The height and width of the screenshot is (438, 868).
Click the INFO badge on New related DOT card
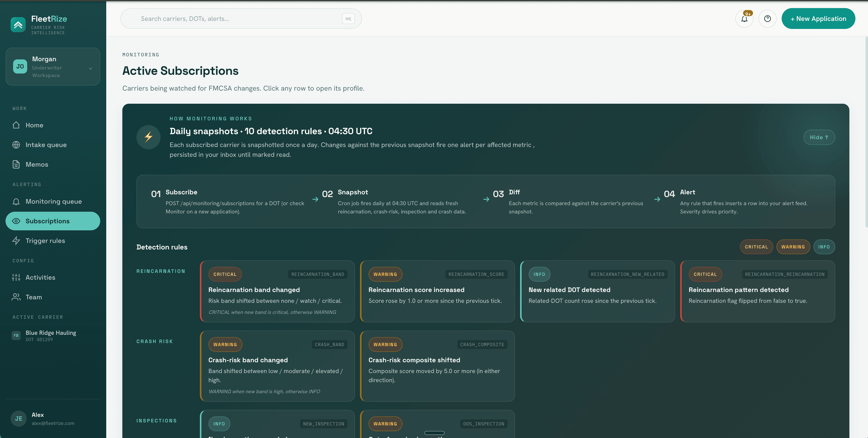pyautogui.click(x=539, y=275)
